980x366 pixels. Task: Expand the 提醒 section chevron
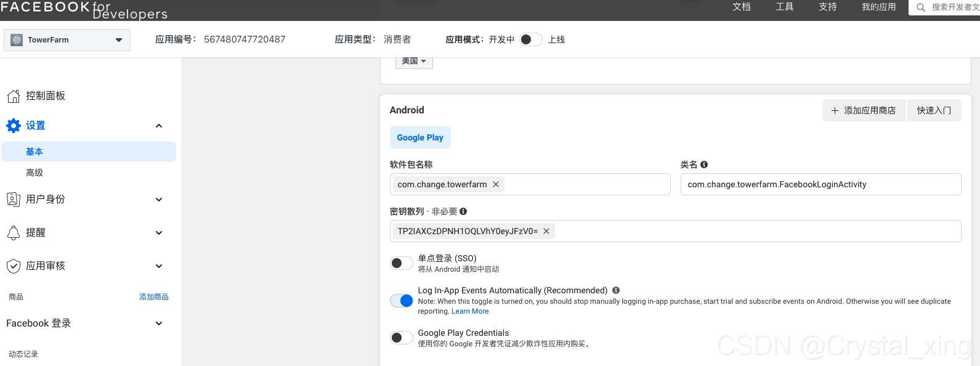click(x=159, y=233)
